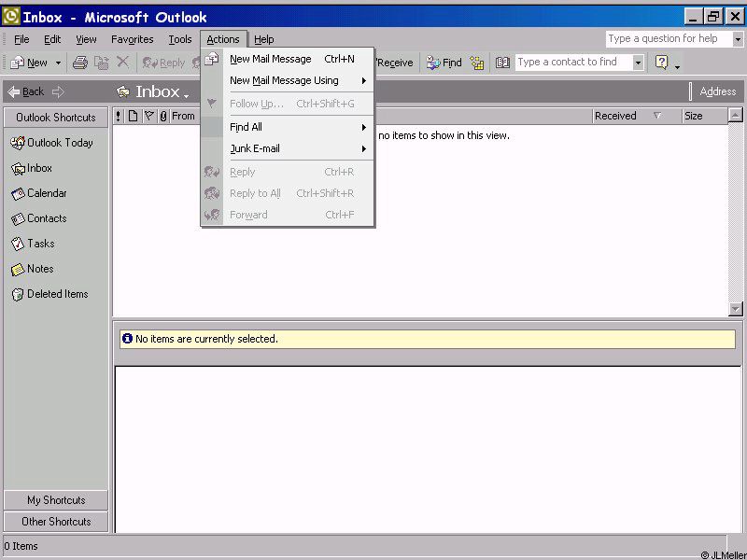Open the Help menu
Image resolution: width=747 pixels, height=560 pixels.
click(x=263, y=39)
